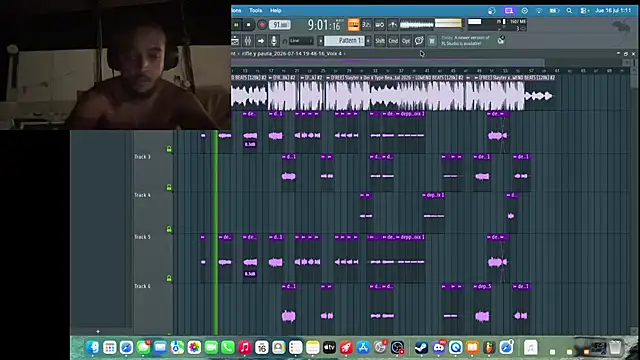
Task: Open FaceTime from the dock
Action: (x=211, y=347)
